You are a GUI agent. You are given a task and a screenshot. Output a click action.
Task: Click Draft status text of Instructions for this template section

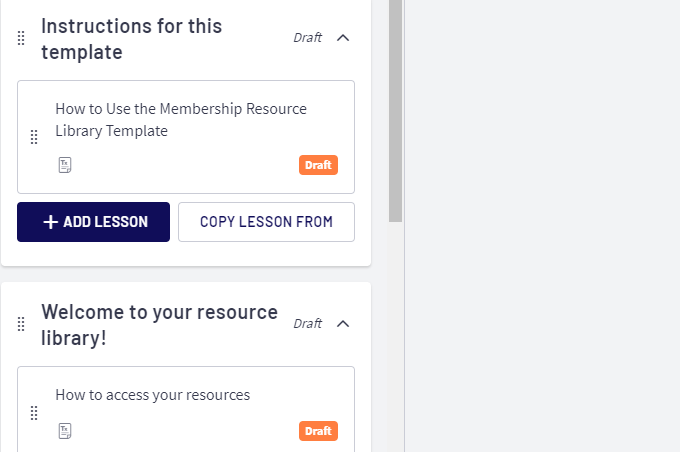click(x=307, y=38)
